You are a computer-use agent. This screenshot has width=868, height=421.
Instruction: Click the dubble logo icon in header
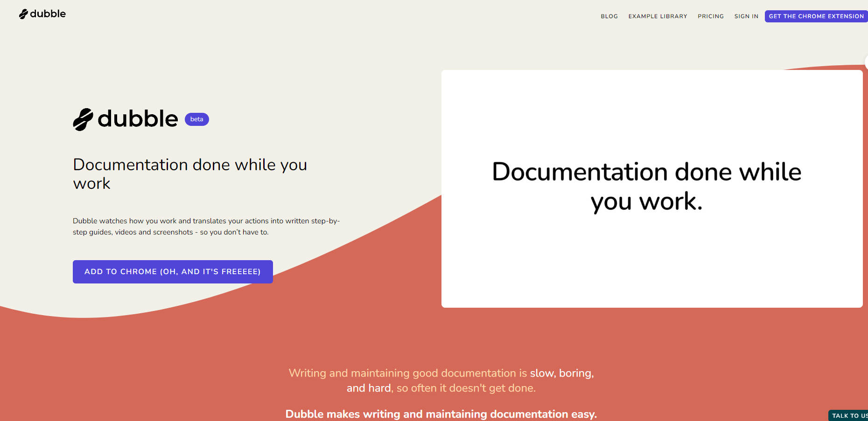(x=23, y=14)
